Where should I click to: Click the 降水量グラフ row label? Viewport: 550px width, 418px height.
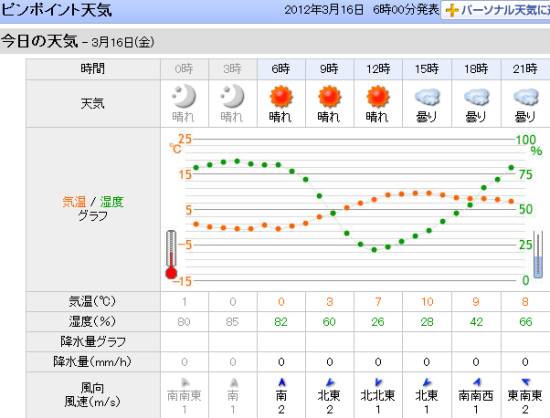pos(93,342)
